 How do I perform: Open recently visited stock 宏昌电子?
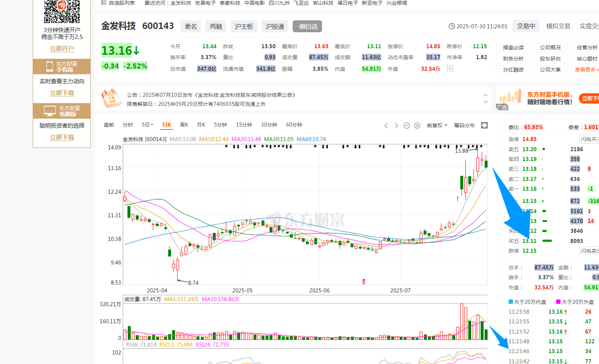[x=205, y=3]
